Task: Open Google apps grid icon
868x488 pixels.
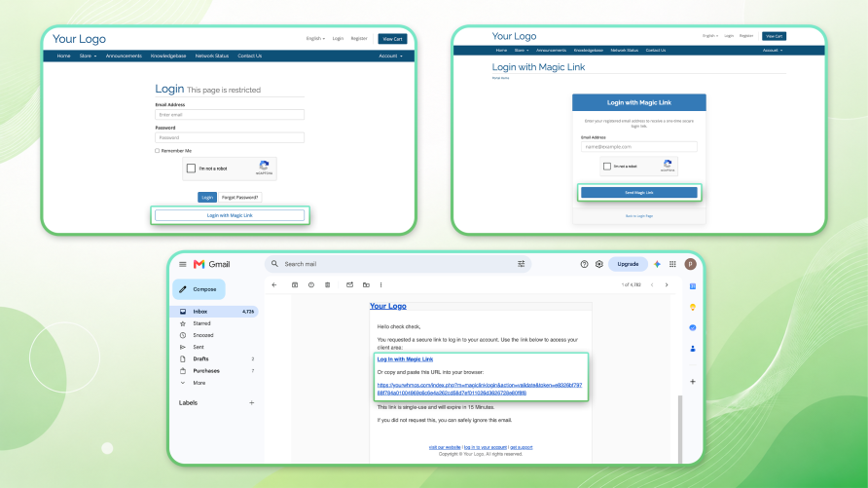Action: (x=672, y=264)
